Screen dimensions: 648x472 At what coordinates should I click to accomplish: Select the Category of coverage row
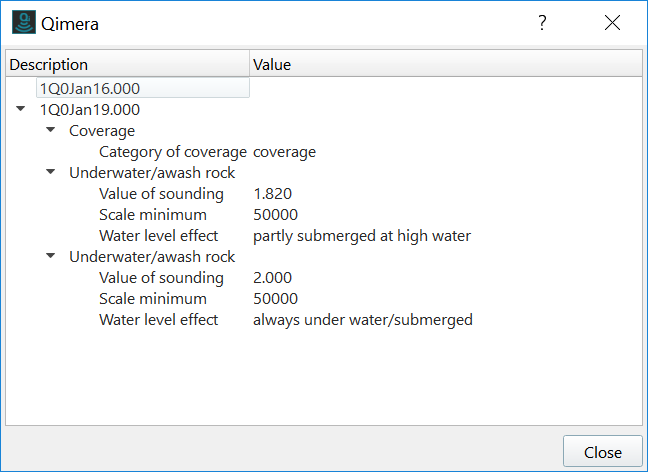[172, 152]
